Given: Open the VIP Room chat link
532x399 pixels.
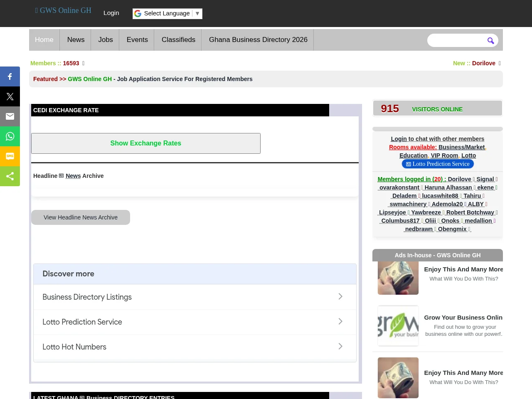Looking at the screenshot, I should (x=444, y=155).
